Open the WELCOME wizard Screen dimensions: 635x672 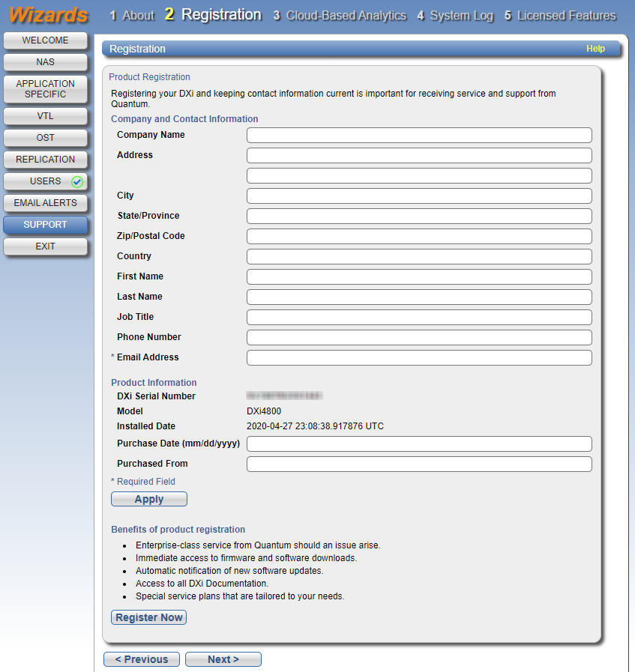45,40
